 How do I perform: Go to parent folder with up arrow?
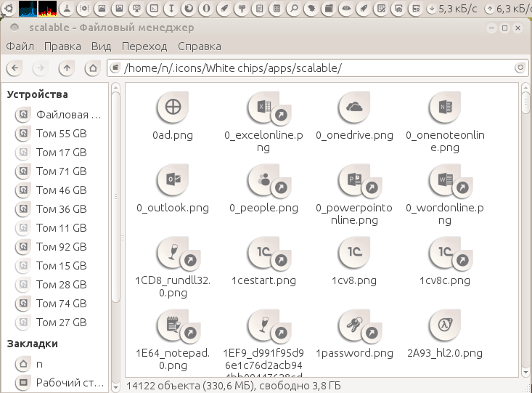[67, 68]
